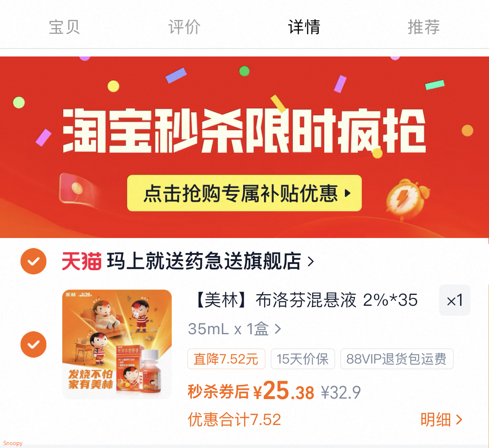Toggle the product item checkbox

33,344
